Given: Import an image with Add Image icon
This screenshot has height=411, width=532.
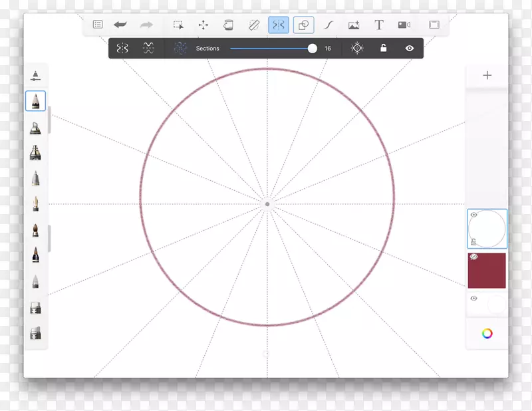Looking at the screenshot, I should 354,25.
